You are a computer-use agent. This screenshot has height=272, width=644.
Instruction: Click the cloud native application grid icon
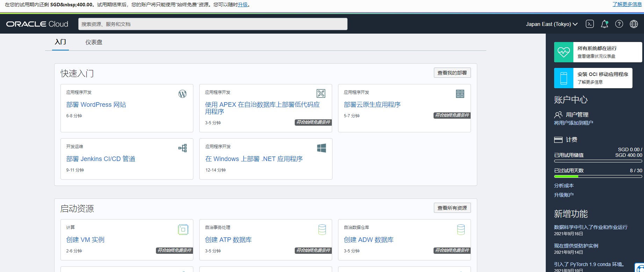point(460,93)
